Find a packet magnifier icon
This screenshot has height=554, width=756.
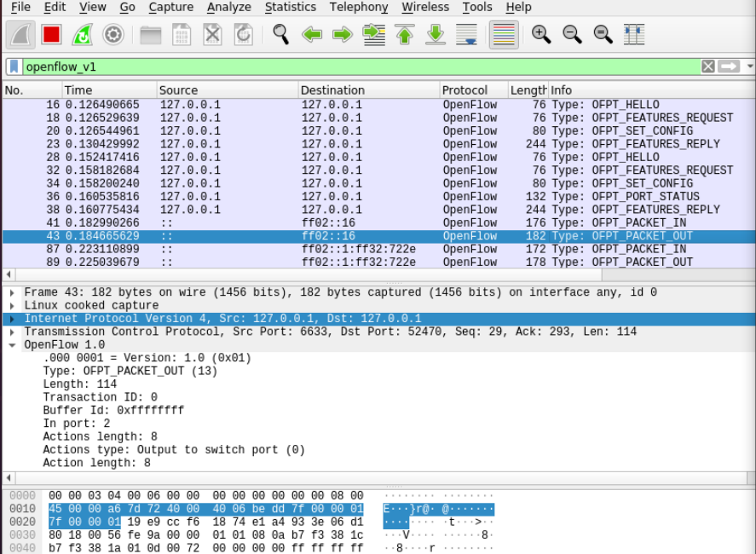[x=280, y=35]
